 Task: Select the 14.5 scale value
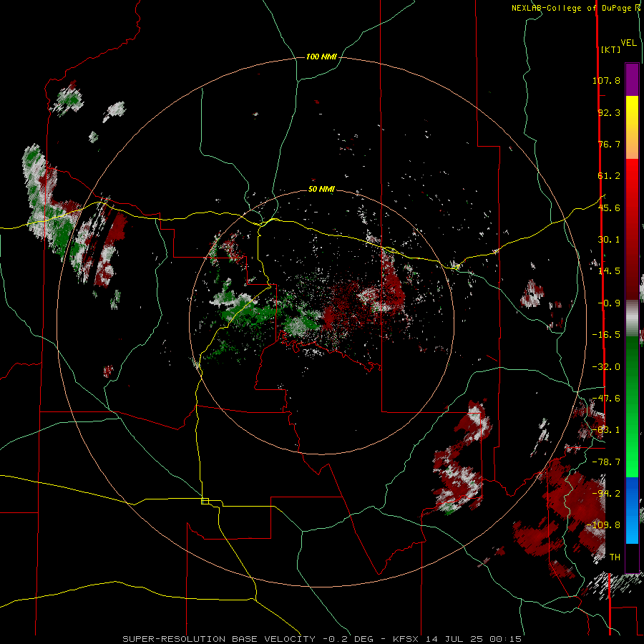coord(609,271)
